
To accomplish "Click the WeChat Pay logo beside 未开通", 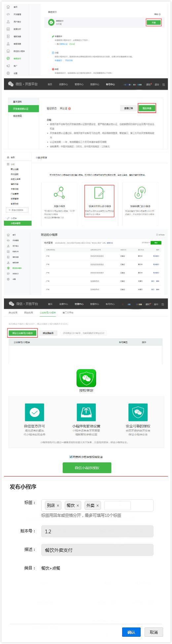I will click(51, 22).
